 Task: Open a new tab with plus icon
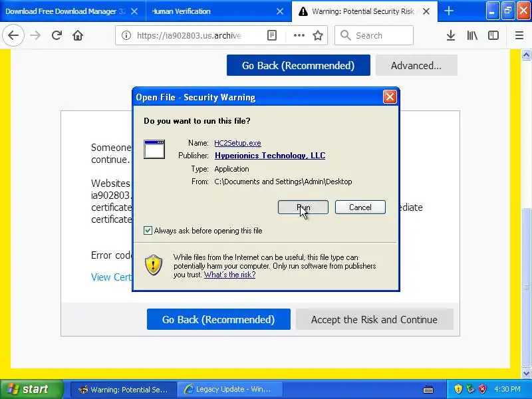coord(448,11)
